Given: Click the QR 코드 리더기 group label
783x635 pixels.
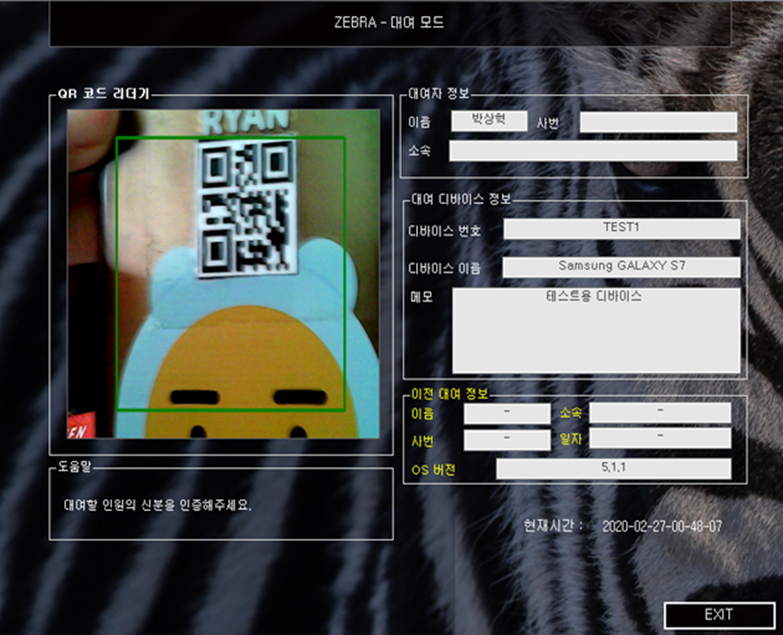Looking at the screenshot, I should point(103,94).
